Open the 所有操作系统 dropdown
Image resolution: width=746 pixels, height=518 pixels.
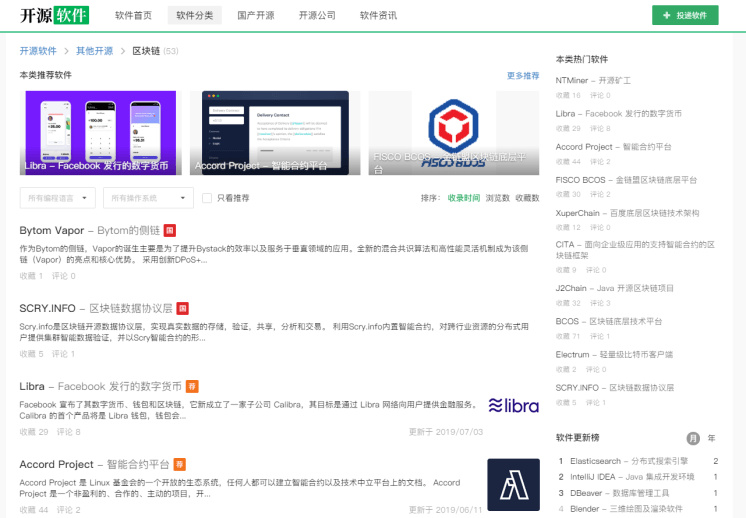click(x=148, y=198)
